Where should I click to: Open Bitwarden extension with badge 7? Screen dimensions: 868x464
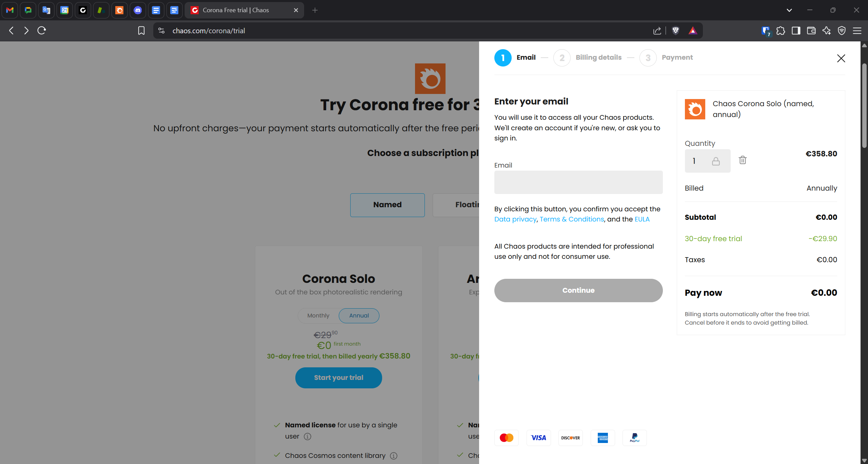[x=766, y=31]
